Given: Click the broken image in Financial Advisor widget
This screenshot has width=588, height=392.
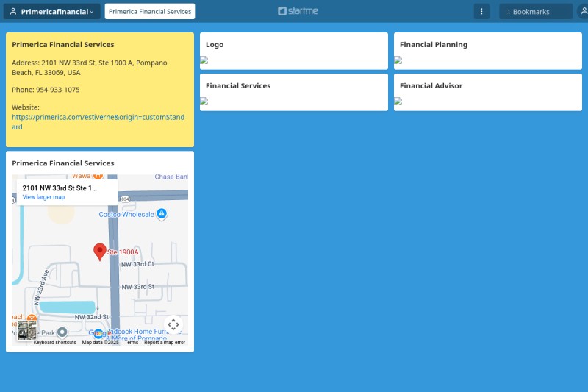Looking at the screenshot, I should click(398, 101).
